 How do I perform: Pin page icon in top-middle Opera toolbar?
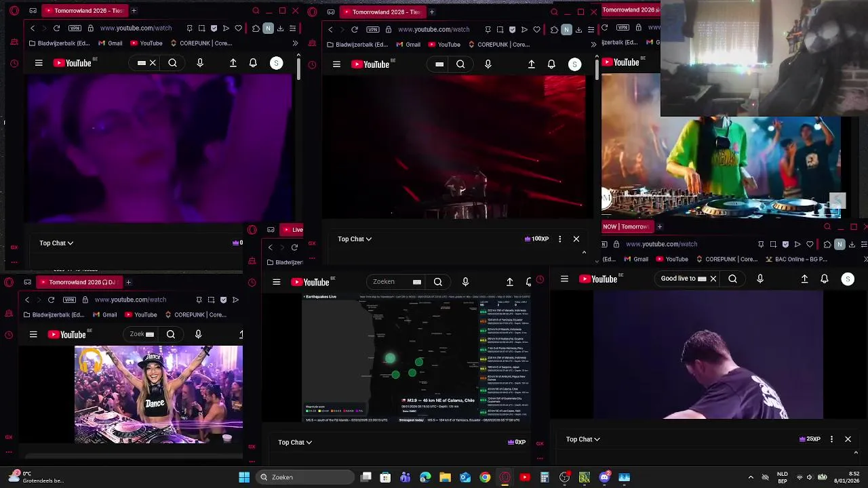(488, 30)
